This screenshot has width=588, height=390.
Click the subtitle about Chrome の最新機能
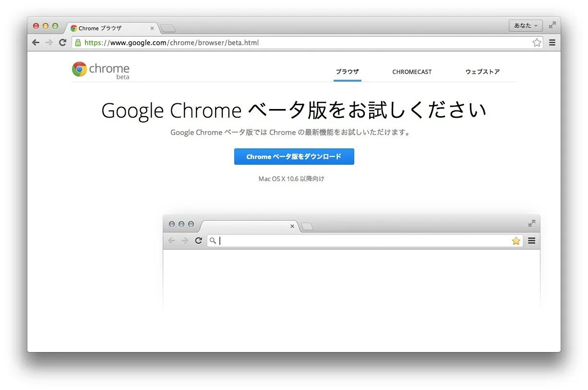291,132
